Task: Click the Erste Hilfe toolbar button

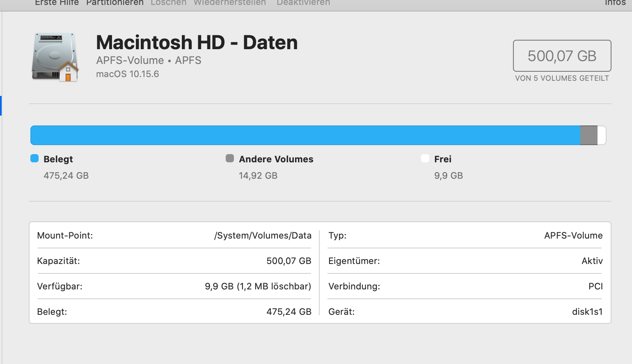Action: pos(57,2)
